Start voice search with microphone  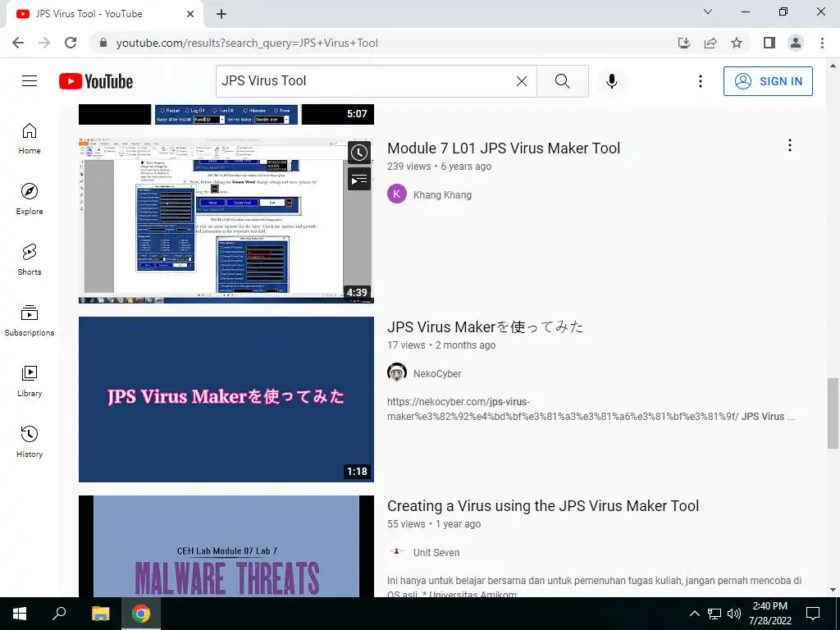[x=612, y=81]
